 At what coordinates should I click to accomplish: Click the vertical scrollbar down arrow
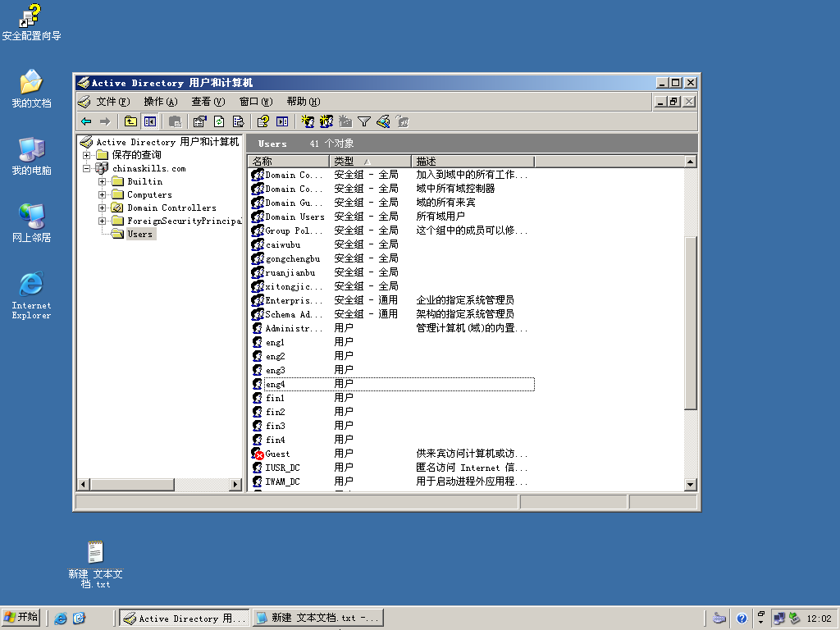point(690,484)
